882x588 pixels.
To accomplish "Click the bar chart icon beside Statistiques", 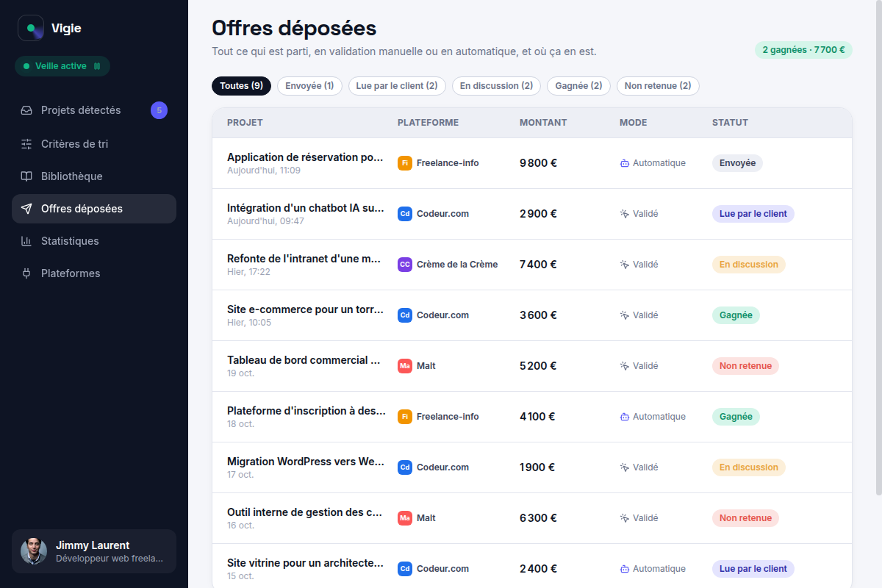I will pyautogui.click(x=26, y=241).
